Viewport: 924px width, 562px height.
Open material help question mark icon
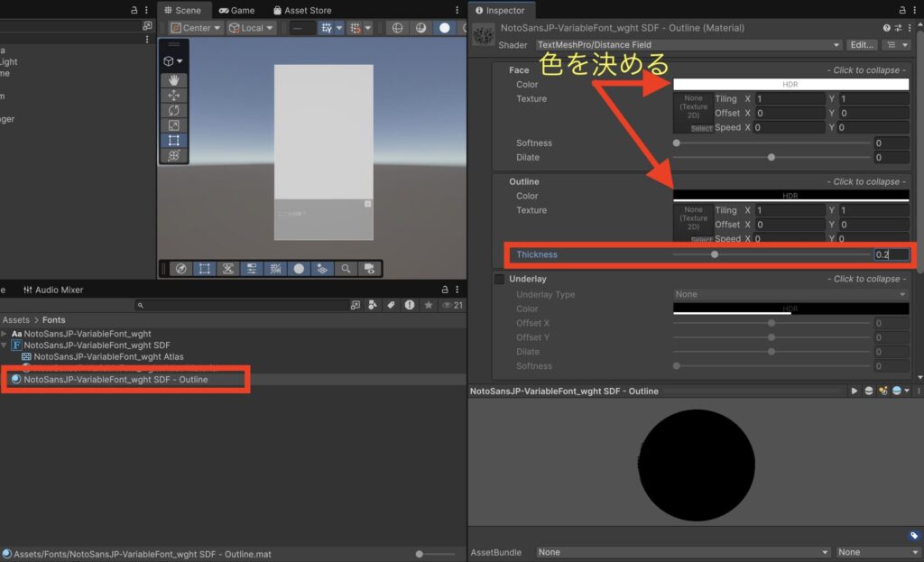point(886,28)
